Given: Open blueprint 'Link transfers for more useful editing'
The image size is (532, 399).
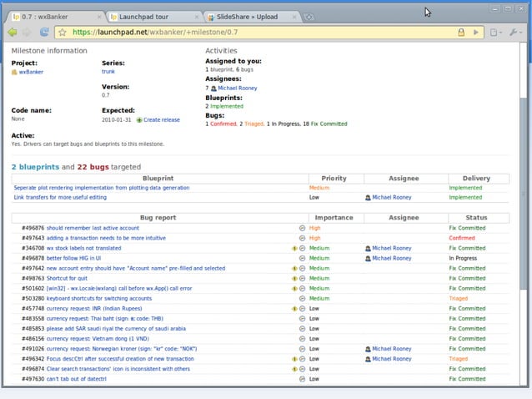Looking at the screenshot, I should [x=60, y=198].
